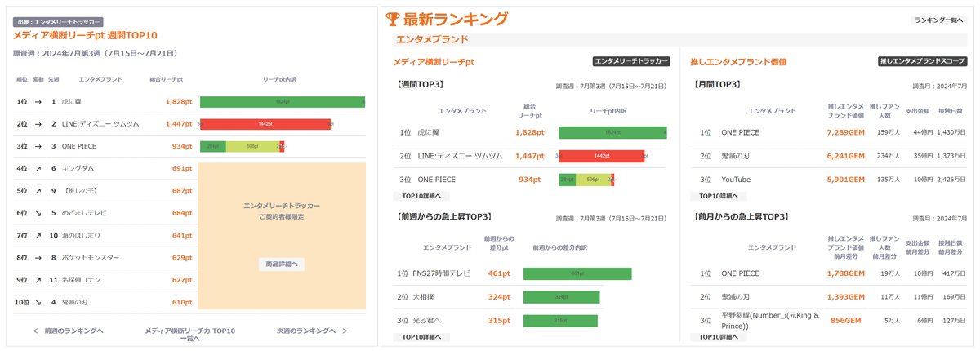
Task: Click 海のはじまり in the TOP10 list
Action: point(82,236)
